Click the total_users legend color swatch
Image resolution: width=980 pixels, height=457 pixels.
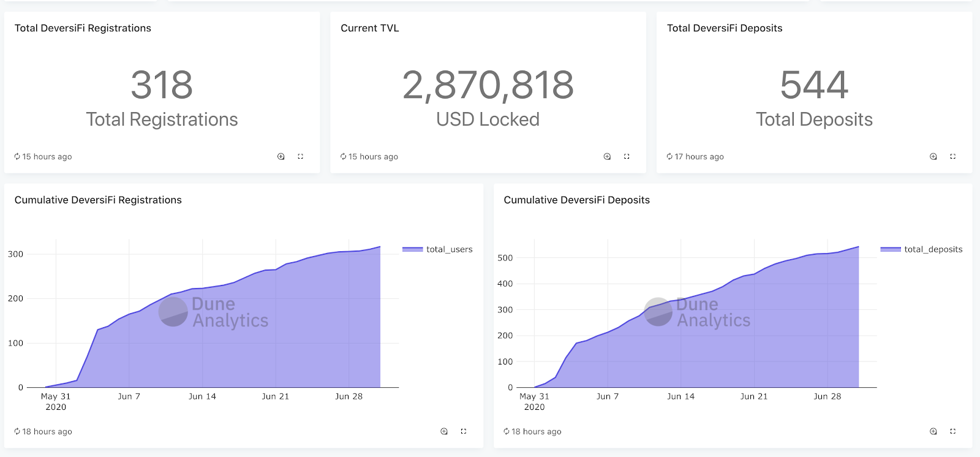point(412,249)
